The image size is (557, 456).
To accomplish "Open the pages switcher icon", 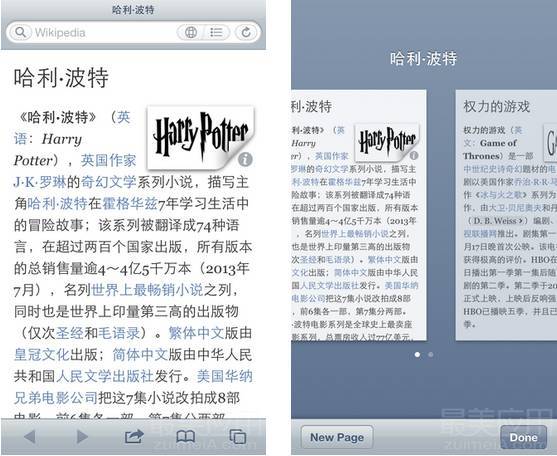I will pyautogui.click(x=237, y=436).
